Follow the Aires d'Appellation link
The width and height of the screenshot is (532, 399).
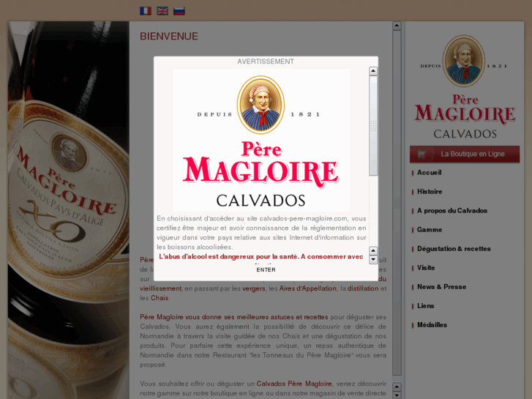pyautogui.click(x=307, y=288)
